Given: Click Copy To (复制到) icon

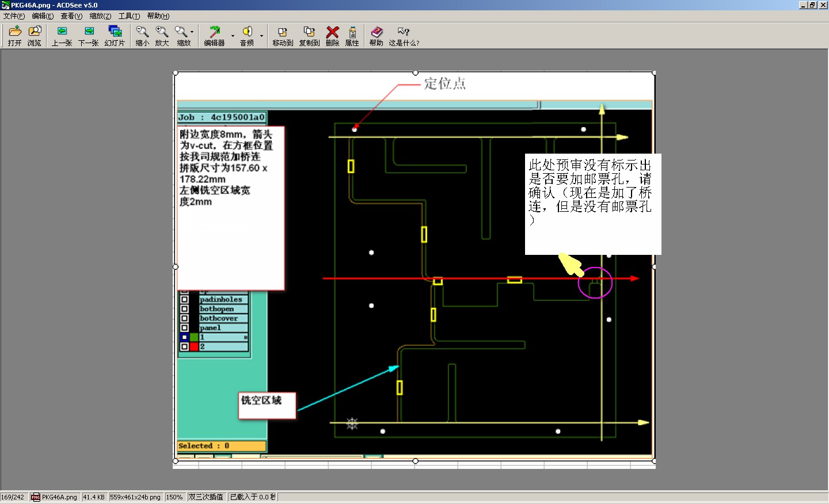Looking at the screenshot, I should point(309,35).
